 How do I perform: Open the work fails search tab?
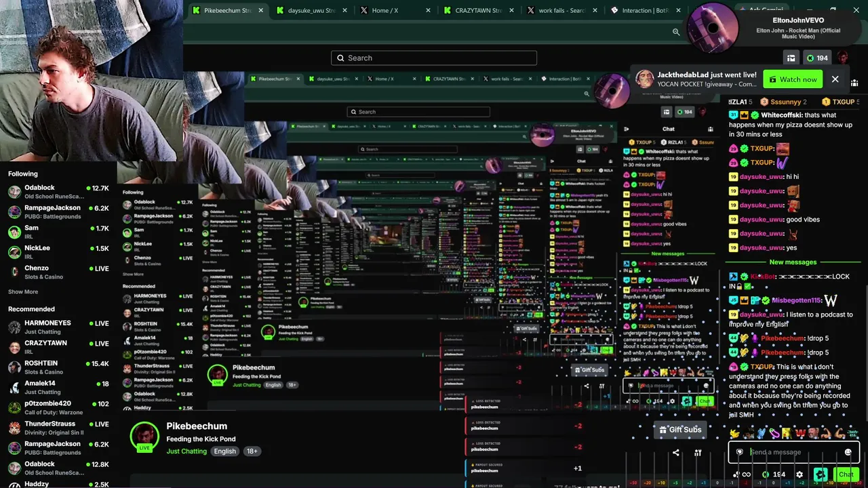(561, 10)
